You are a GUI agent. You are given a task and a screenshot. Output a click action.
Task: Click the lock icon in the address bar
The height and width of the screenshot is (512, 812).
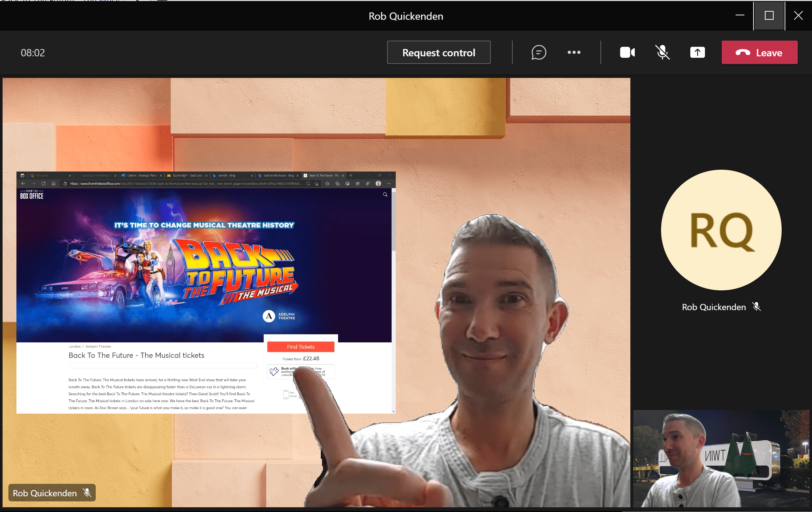(x=65, y=183)
